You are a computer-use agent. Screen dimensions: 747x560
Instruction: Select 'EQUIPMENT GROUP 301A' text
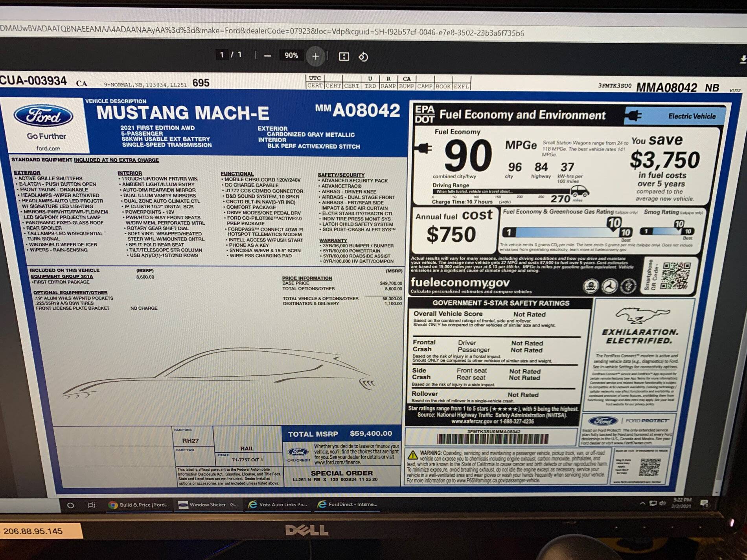pos(62,276)
